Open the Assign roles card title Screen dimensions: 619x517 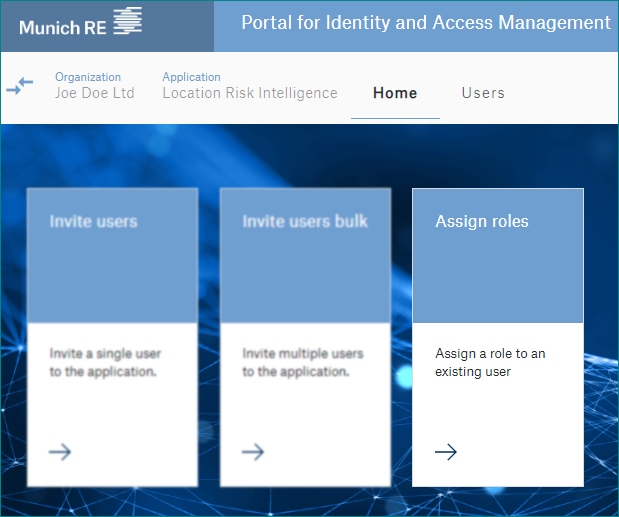482,221
